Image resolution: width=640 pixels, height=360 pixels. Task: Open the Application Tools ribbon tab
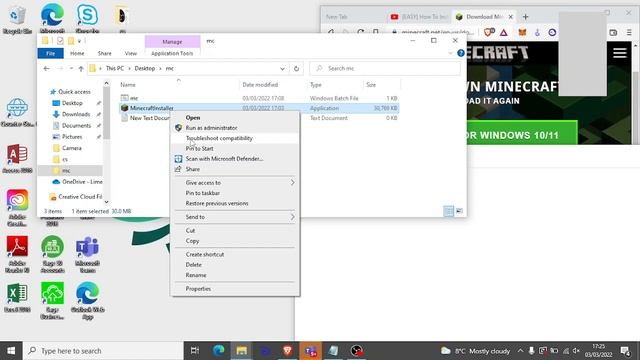172,53
